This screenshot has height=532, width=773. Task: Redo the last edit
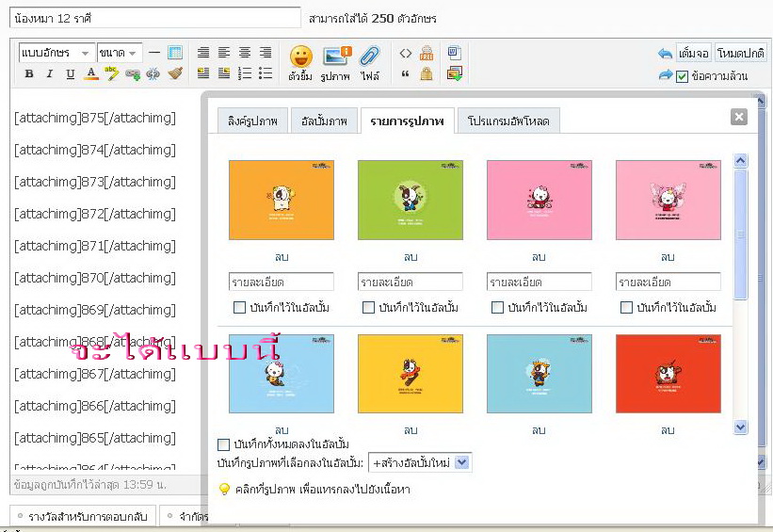click(665, 75)
